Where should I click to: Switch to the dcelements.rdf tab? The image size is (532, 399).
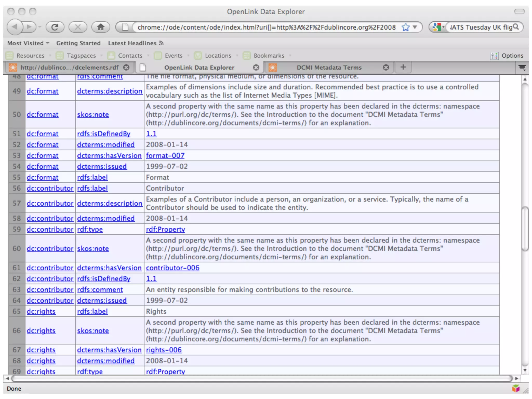[x=69, y=68]
